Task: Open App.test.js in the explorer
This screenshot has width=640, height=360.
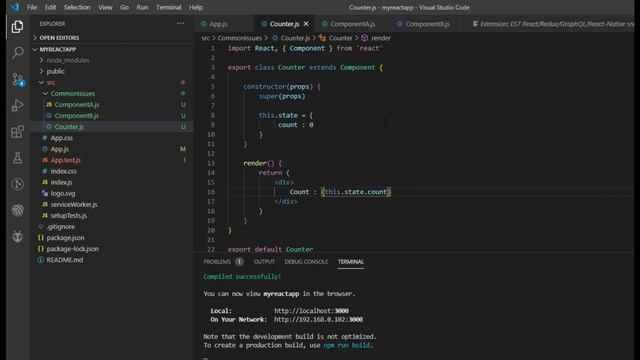Action: tap(111, 160)
